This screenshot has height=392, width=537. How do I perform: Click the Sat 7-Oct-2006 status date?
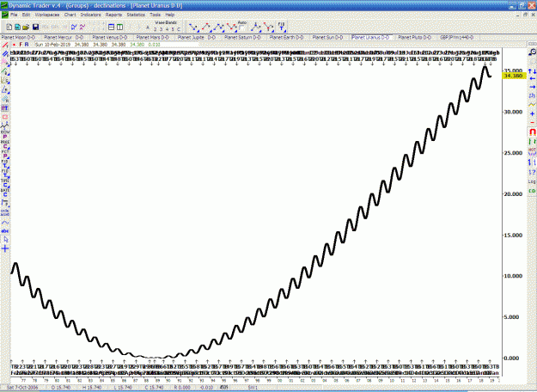click(x=22, y=388)
